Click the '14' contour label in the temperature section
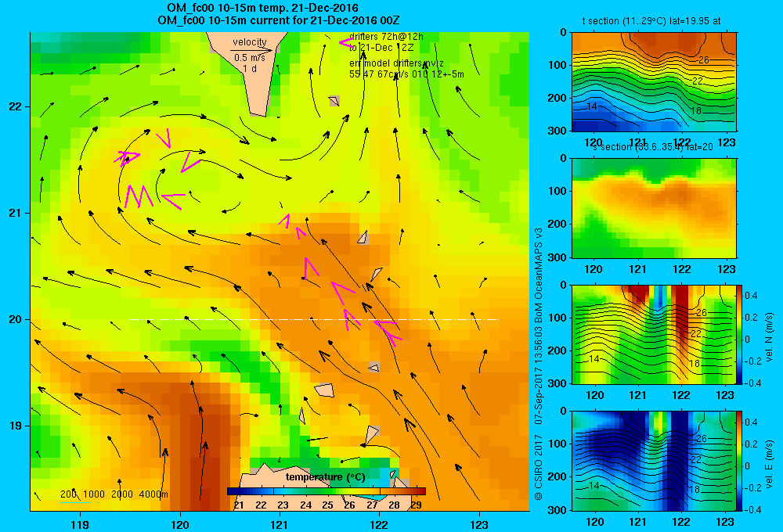 click(592, 106)
